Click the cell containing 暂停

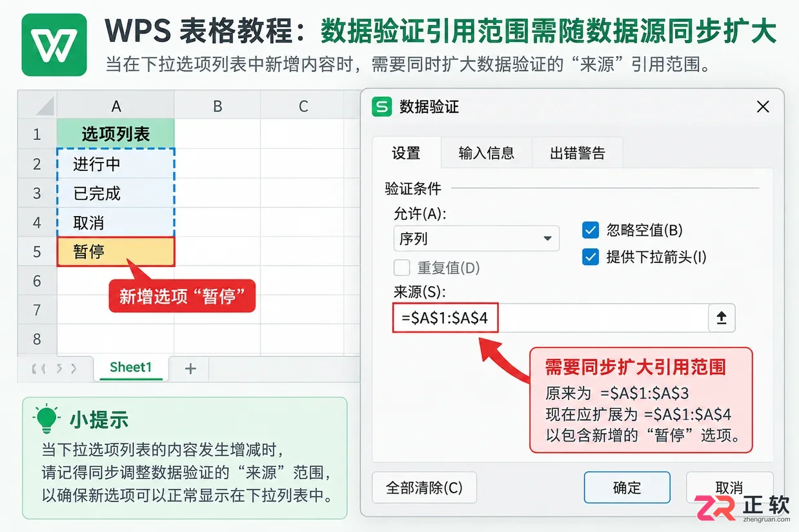(116, 251)
